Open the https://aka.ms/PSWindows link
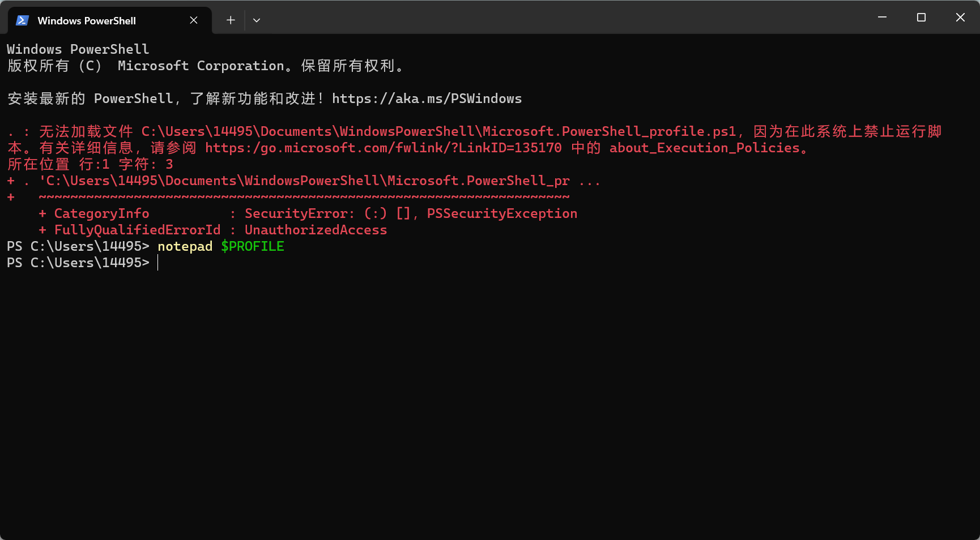The height and width of the screenshot is (540, 980). pyautogui.click(x=427, y=98)
